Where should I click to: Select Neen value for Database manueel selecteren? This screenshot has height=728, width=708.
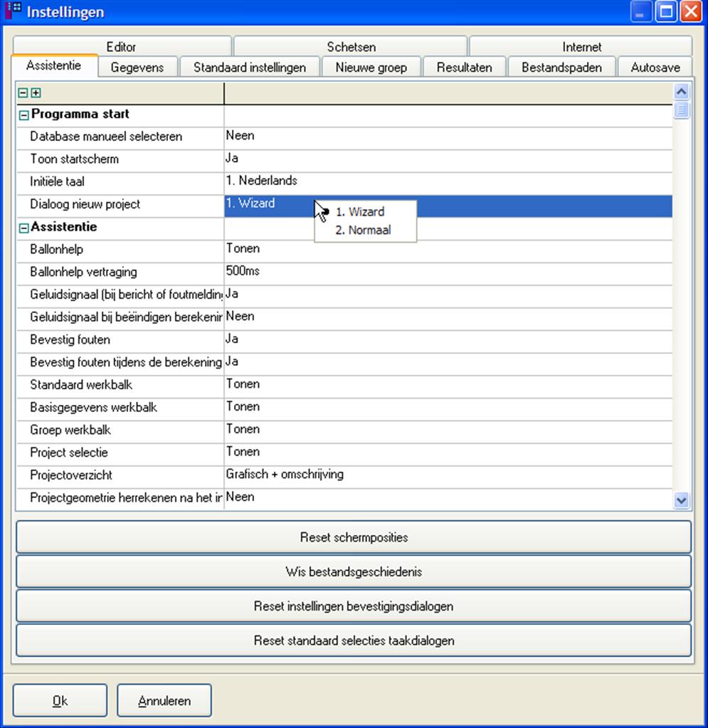[x=448, y=137]
